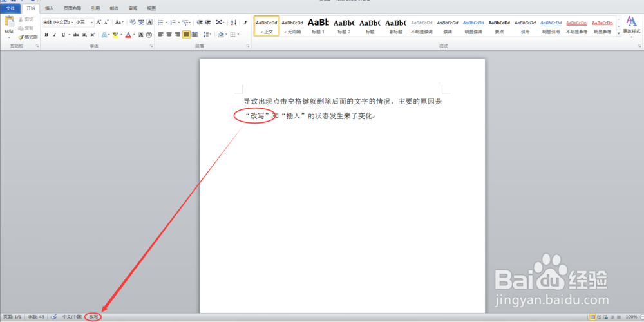Toggle 改写 overtype mode in status bar

(93, 317)
